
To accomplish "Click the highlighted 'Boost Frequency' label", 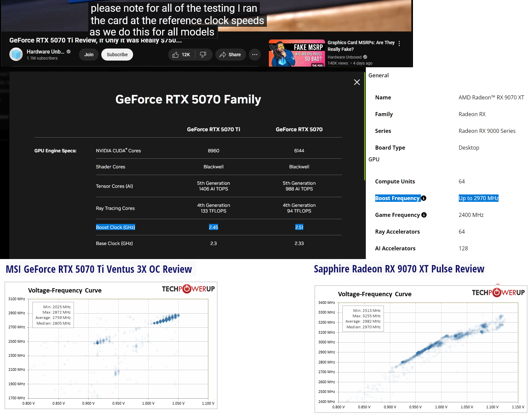I will point(397,198).
